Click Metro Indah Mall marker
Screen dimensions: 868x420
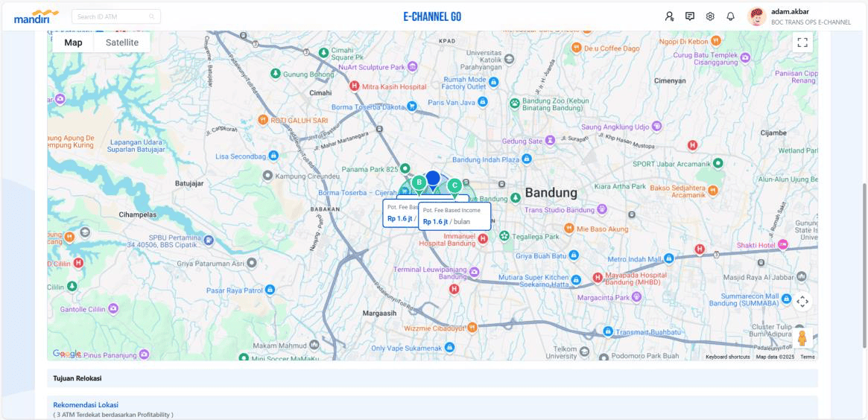click(669, 258)
